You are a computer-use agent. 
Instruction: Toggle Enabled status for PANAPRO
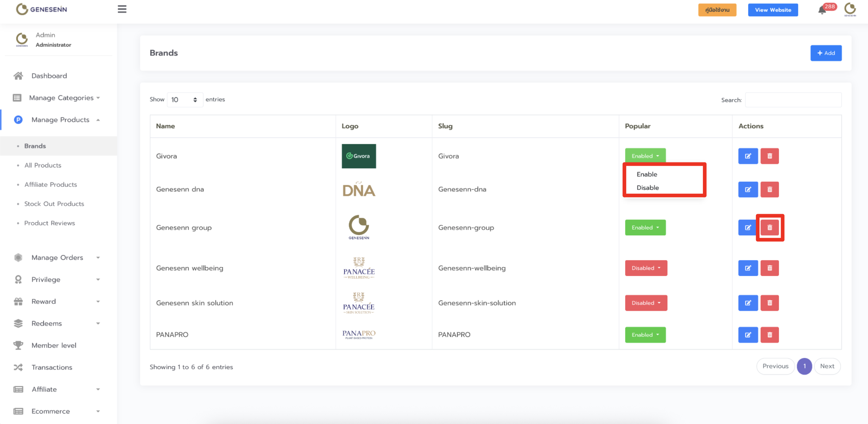coord(645,335)
